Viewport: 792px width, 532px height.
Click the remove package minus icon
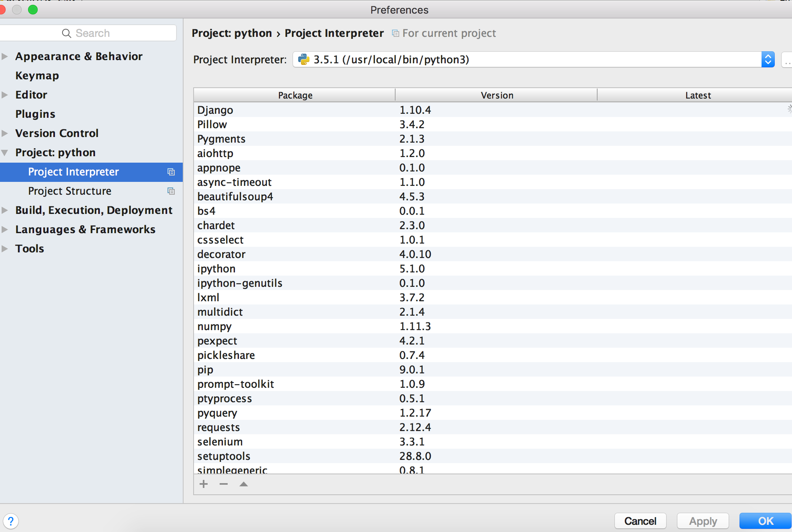tap(223, 484)
